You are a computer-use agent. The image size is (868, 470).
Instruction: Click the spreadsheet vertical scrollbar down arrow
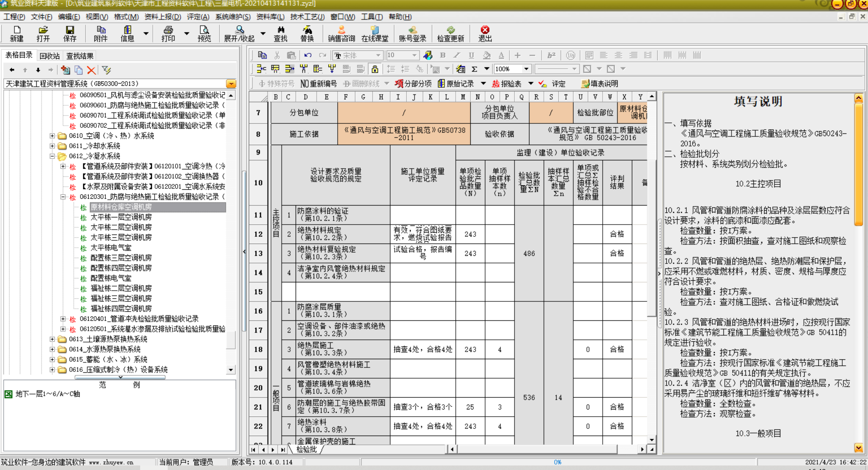pyautogui.click(x=651, y=440)
